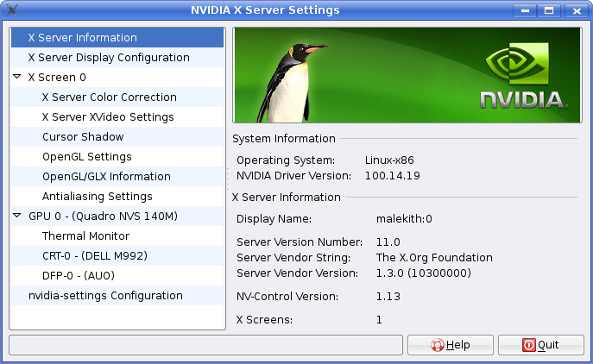Screen dimensions: 593x364
Task: Select X Server Information in sidebar
Action: [x=82, y=38]
